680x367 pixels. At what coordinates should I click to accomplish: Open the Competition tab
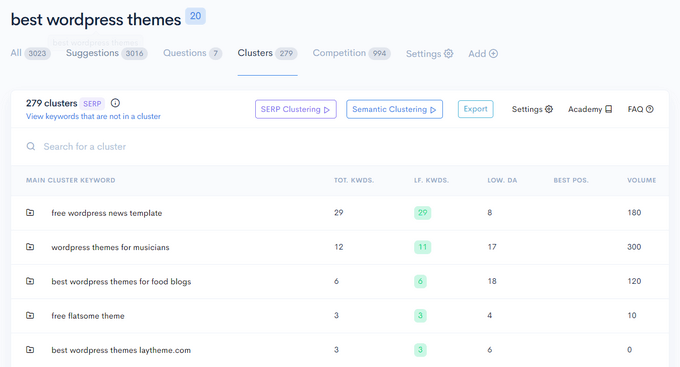point(352,53)
